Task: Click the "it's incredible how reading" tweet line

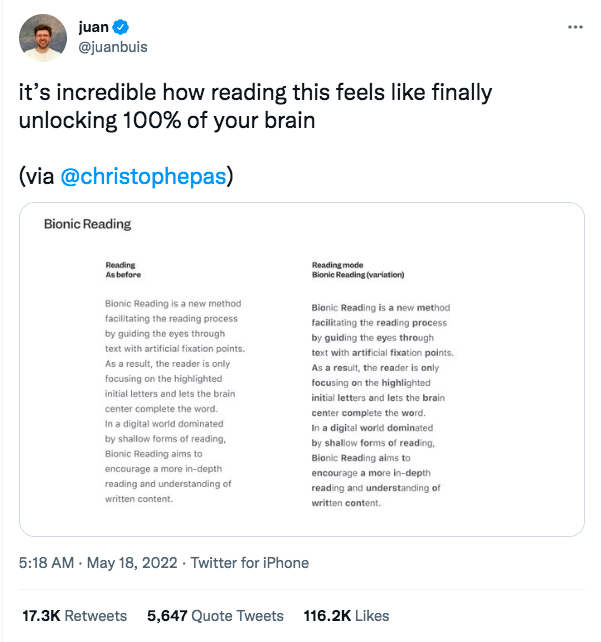Action: click(255, 93)
